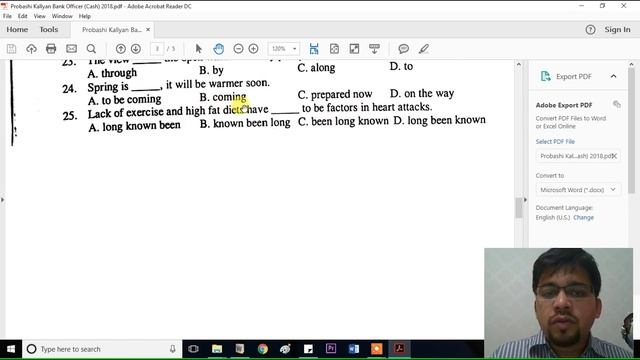Print the document
The image size is (640, 360).
pos(51,49)
